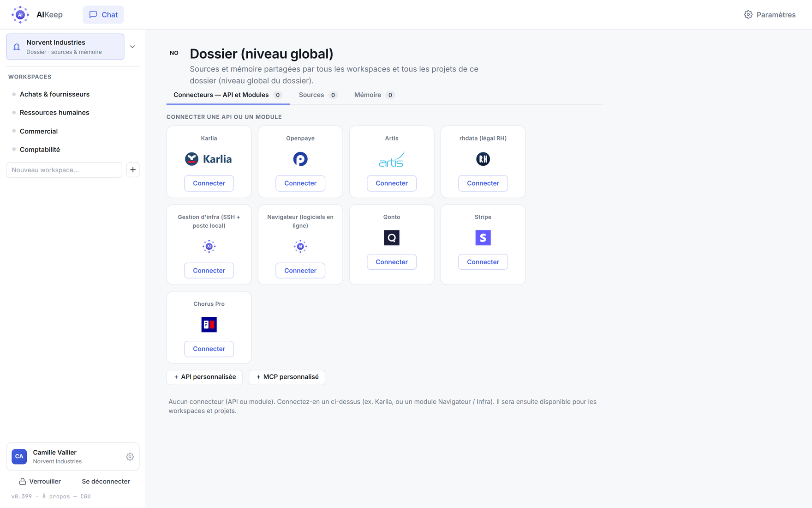The height and width of the screenshot is (508, 812).
Task: Connect the Karlia connector
Action: point(209,183)
